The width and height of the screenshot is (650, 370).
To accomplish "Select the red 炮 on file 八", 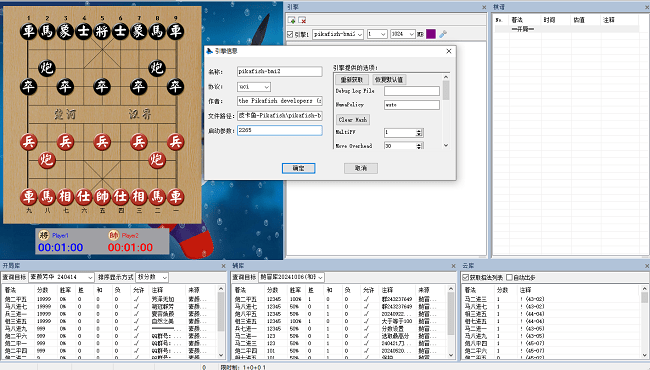I will pyautogui.click(x=47, y=160).
